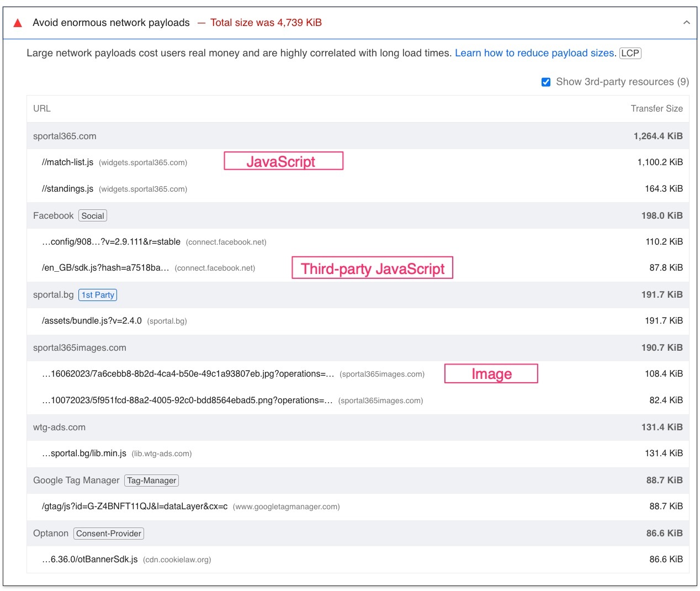Click the LCP metric badge
Screen dimensions: 700x591
tap(630, 53)
